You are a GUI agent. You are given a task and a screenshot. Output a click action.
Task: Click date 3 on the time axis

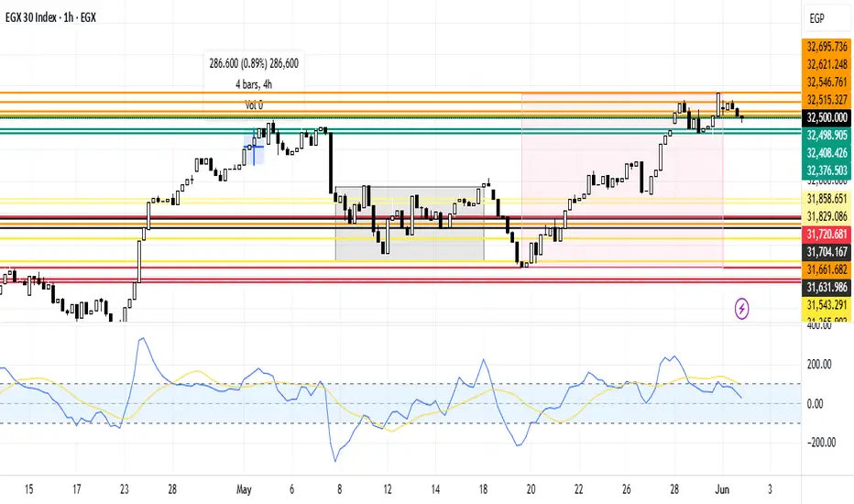coord(770,489)
